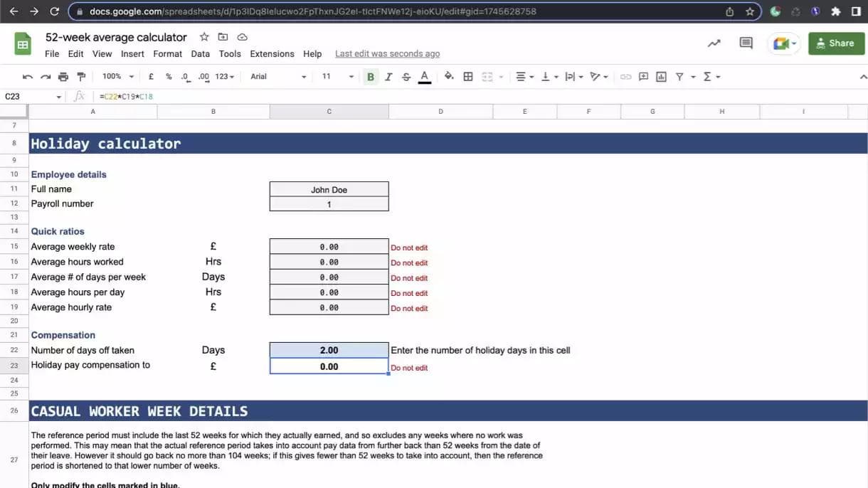Open the text color picker
The height and width of the screenshot is (488, 868).
point(425,77)
